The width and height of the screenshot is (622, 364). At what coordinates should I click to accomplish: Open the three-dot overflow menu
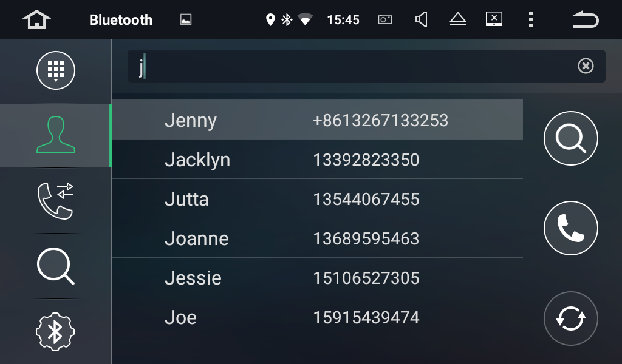[530, 19]
